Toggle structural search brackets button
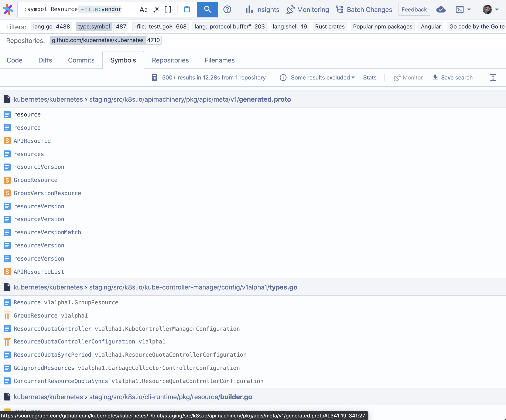Viewport: 506px width, 420px height. click(x=168, y=9)
